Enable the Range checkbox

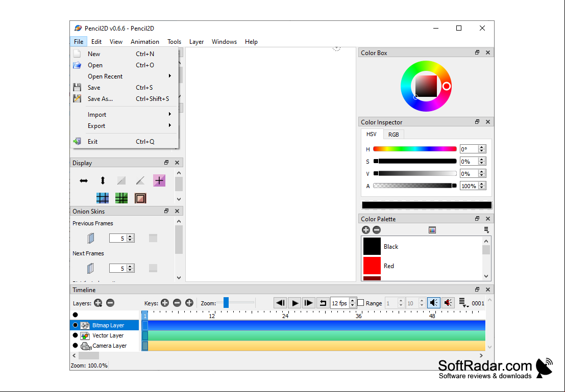coord(361,303)
